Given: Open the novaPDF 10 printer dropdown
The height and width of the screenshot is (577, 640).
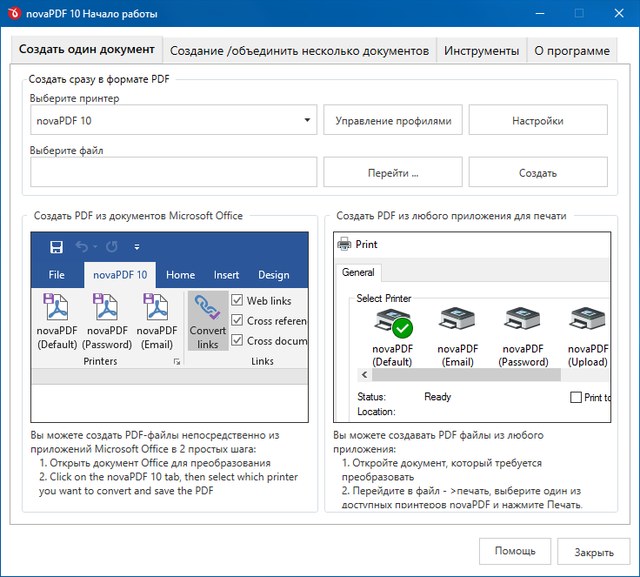Looking at the screenshot, I should (307, 121).
